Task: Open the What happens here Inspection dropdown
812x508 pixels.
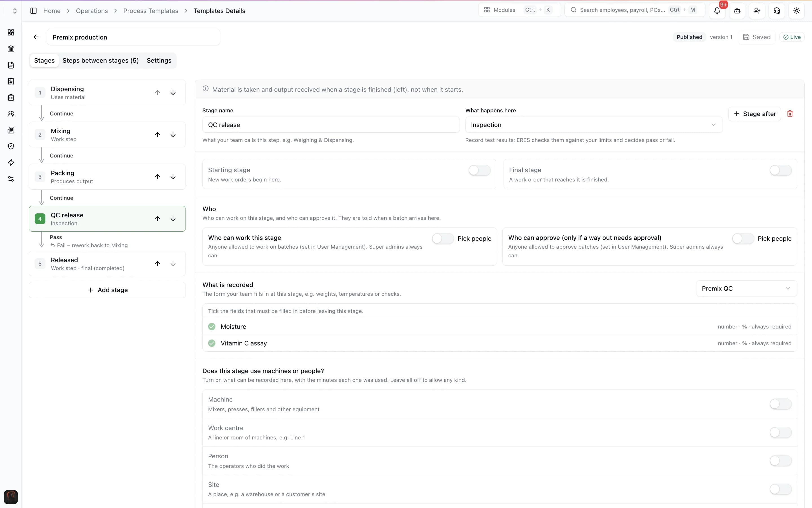Action: (x=593, y=125)
